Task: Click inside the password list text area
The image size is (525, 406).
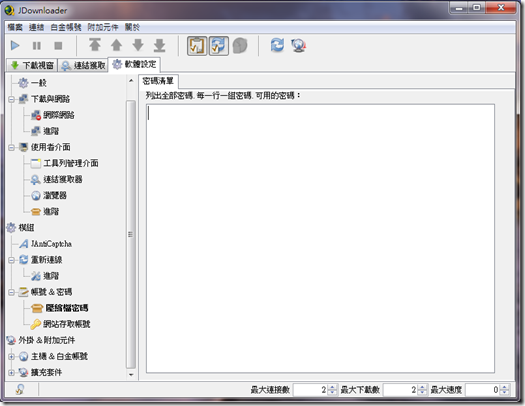Action: pos(320,238)
